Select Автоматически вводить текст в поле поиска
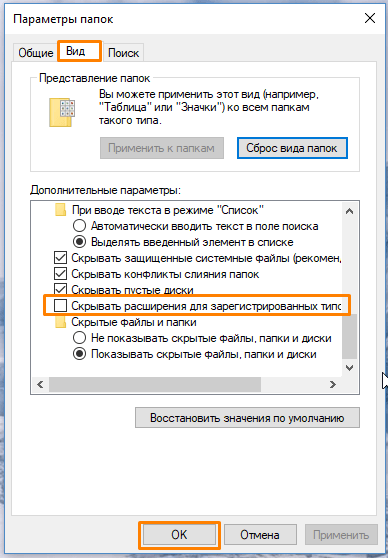 point(79,226)
